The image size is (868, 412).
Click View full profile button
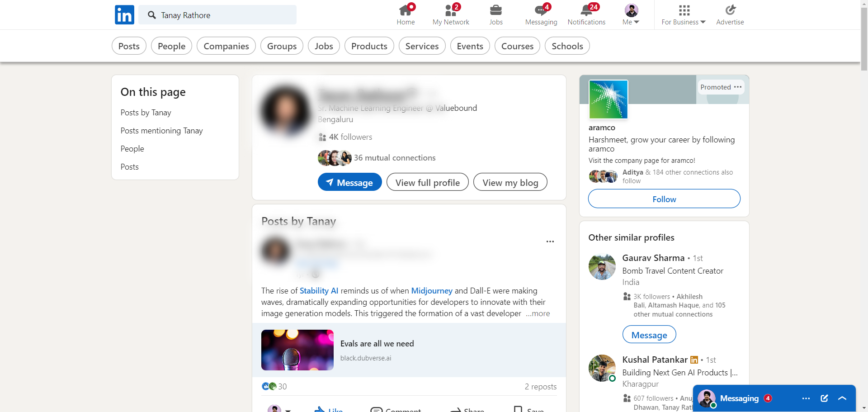(428, 182)
